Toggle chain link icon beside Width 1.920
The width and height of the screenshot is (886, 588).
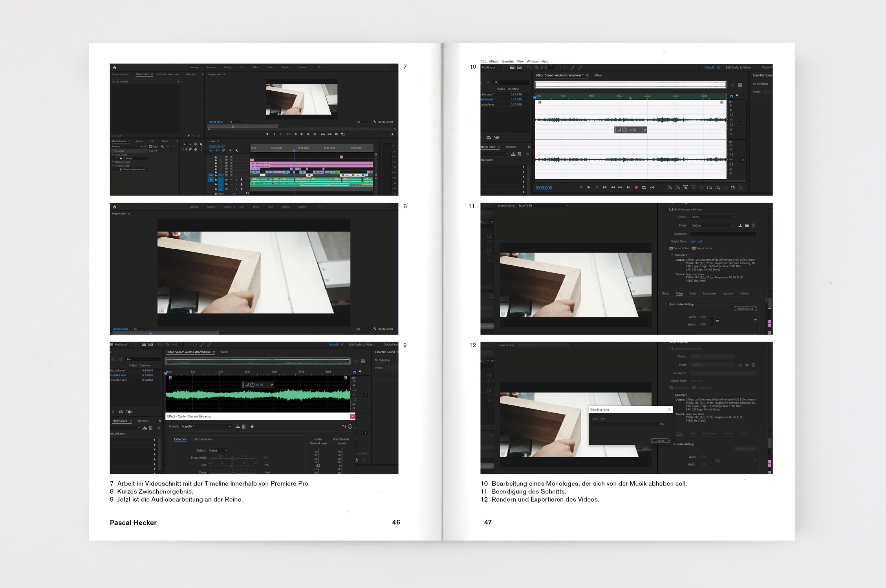[718, 321]
